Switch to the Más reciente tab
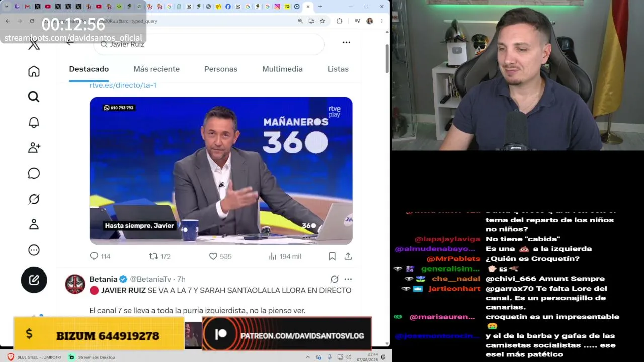644x362 pixels. pyautogui.click(x=156, y=69)
